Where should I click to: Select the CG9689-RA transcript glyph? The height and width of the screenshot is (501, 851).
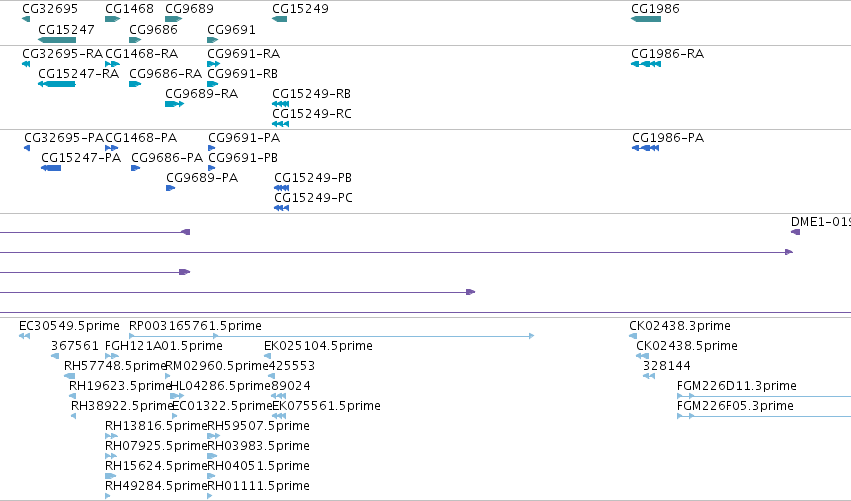pyautogui.click(x=175, y=104)
